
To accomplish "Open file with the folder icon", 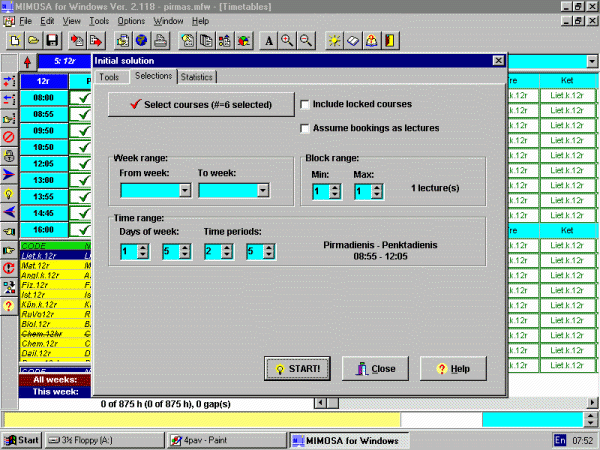I will (33, 41).
